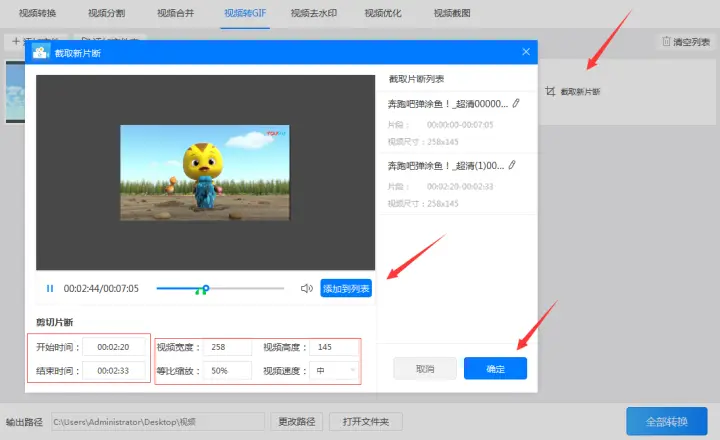Select the second clip 奔跑吧弹涂鱼！_超清(1)00
The height and width of the screenshot is (440, 720).
[x=445, y=165]
